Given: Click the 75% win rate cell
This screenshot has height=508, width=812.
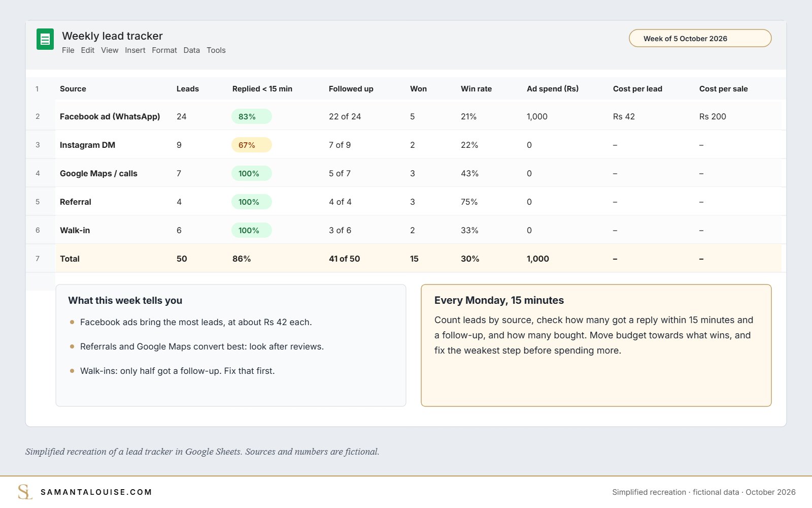Looking at the screenshot, I should (x=469, y=202).
